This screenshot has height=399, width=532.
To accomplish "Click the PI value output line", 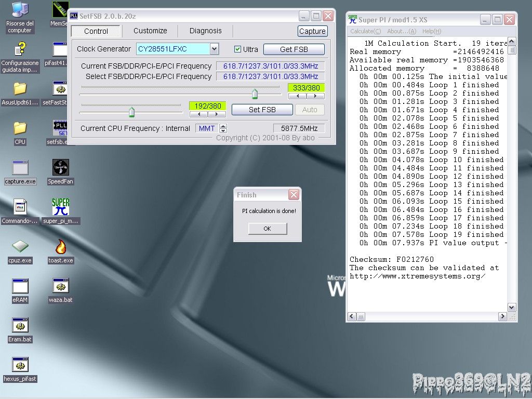I will coord(433,243).
